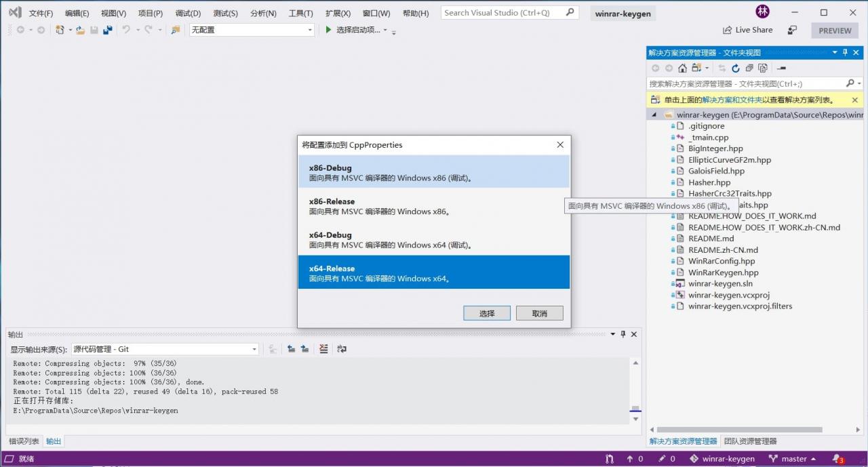Open Switch Views dropdown arrow in Solution Explorer
Screen dimensions: 868x467
tap(707, 68)
